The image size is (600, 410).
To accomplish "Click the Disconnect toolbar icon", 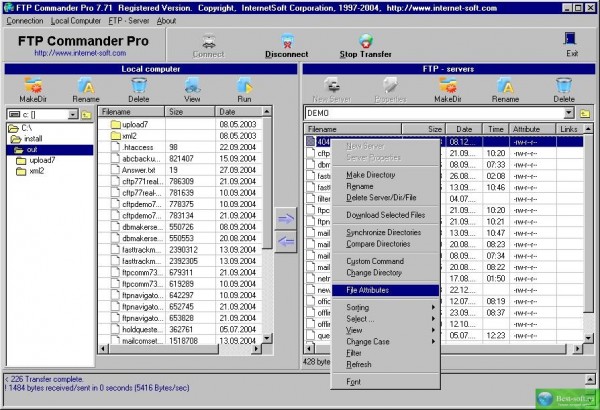I will (x=287, y=41).
